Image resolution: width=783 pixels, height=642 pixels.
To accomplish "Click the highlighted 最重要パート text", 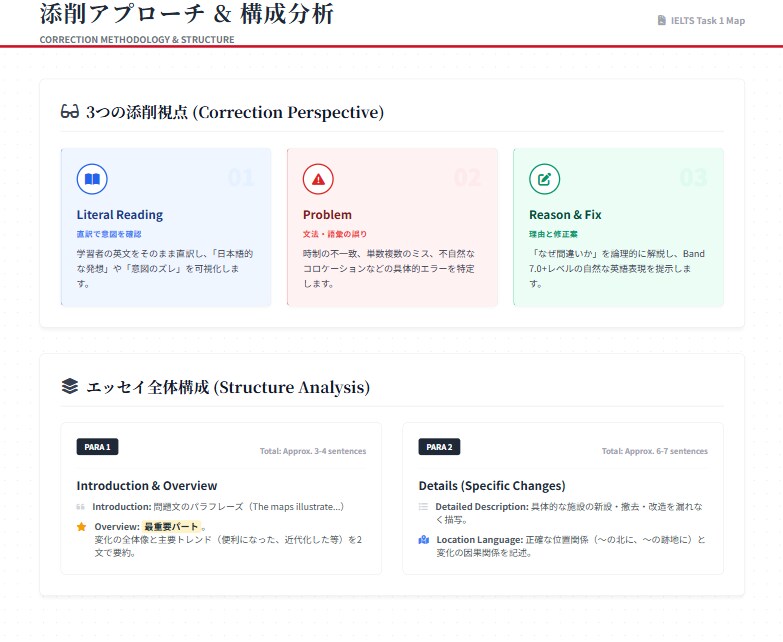I will tap(171, 527).
